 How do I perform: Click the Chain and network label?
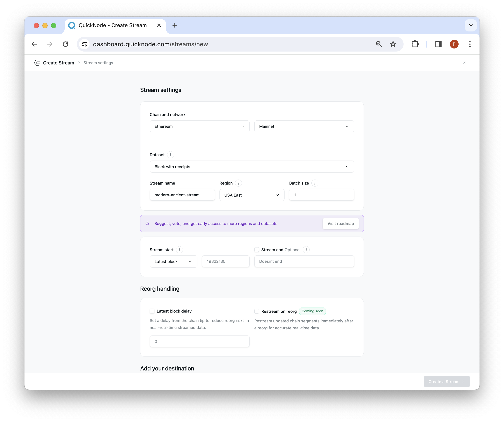(167, 114)
